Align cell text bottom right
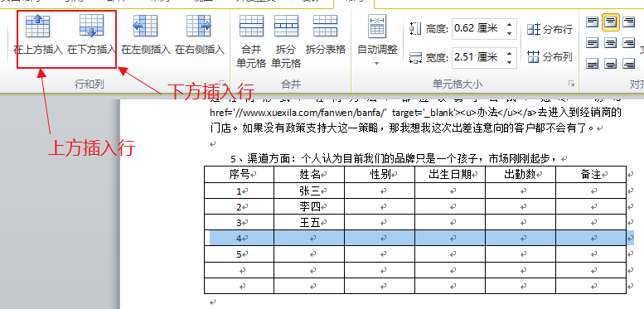 (x=628, y=63)
